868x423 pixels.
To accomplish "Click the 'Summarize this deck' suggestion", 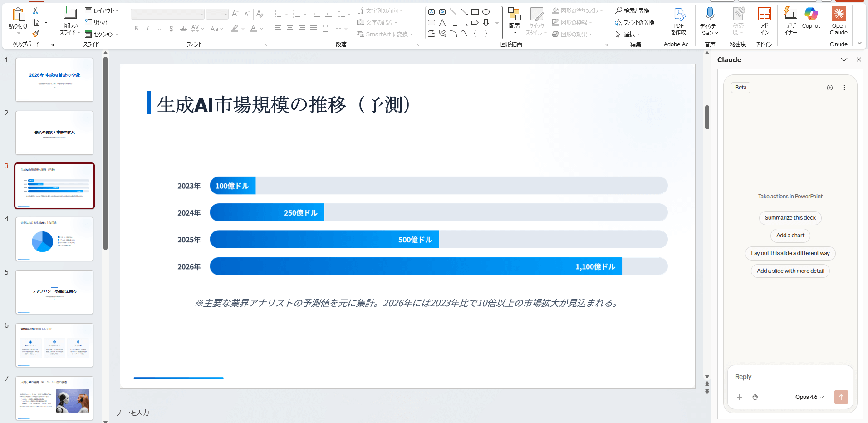I will tap(790, 218).
